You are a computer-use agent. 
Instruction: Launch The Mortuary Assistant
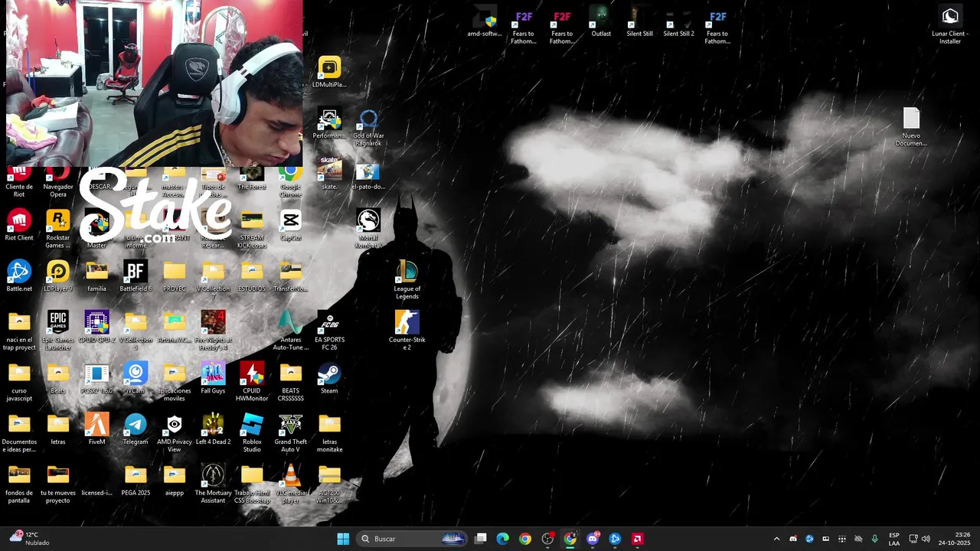pos(213,484)
